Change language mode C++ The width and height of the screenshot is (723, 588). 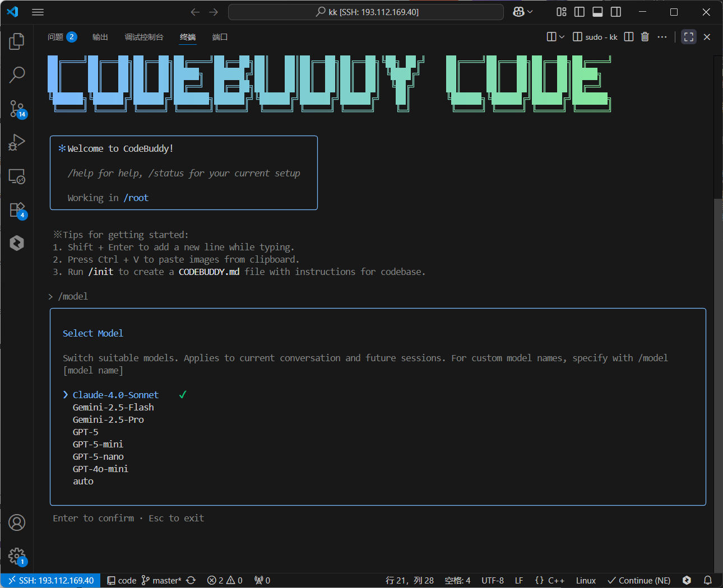click(550, 580)
